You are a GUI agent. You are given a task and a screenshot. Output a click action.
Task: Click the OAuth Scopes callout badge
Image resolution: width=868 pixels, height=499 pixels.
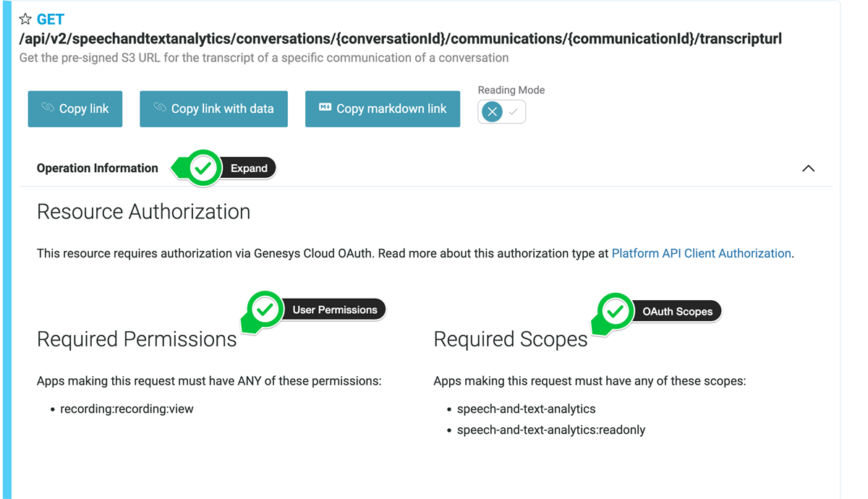coord(677,311)
